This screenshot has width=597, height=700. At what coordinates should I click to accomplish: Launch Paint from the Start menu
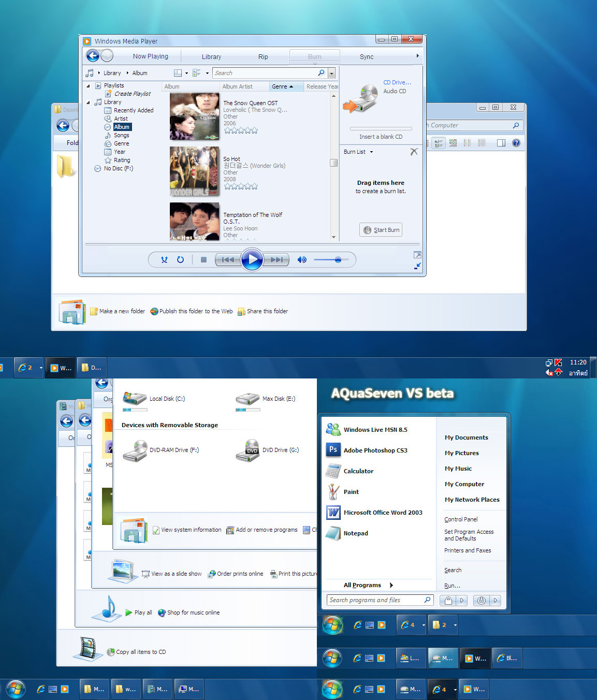click(x=342, y=492)
